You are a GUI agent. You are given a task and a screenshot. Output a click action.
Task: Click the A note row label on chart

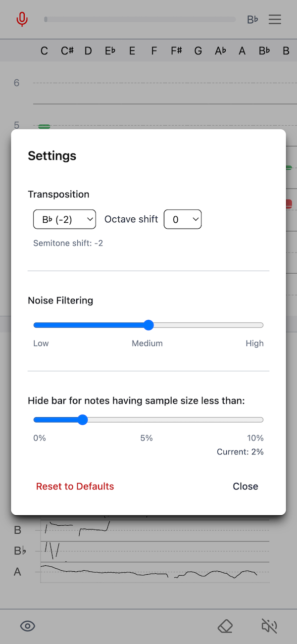[17, 571]
